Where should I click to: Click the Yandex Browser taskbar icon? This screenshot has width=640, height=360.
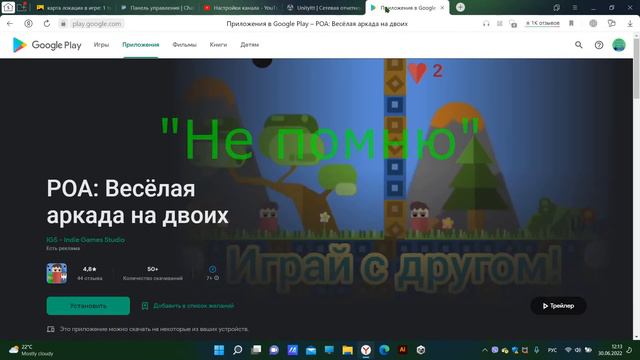click(x=366, y=350)
